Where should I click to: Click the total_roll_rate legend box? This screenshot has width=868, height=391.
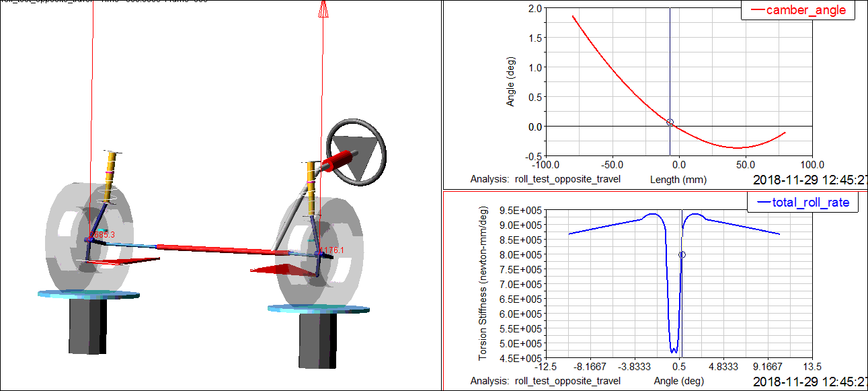point(803,202)
